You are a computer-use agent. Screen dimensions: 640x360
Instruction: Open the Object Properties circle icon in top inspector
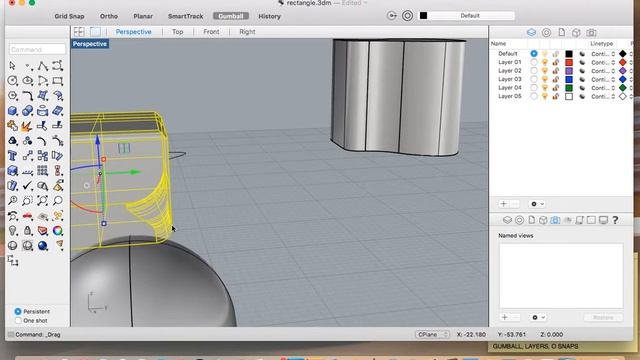click(x=546, y=32)
